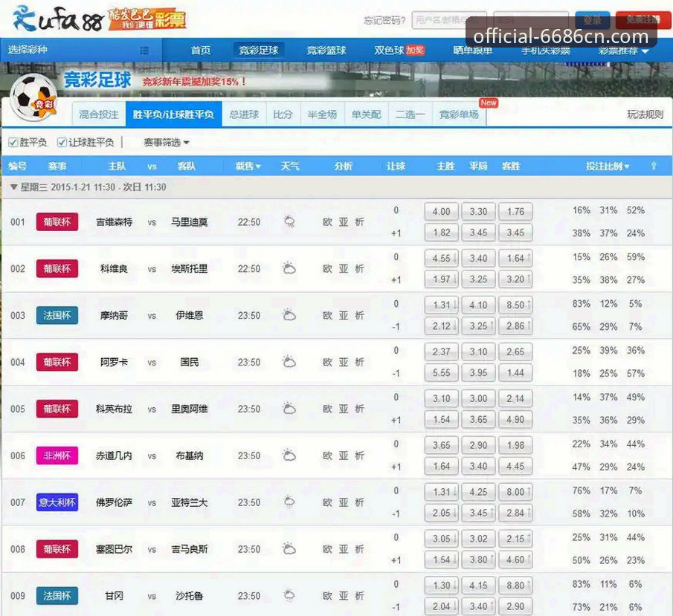Collapse the 星期三 2015-1-21 group
The width and height of the screenshot is (673, 616).
point(13,187)
